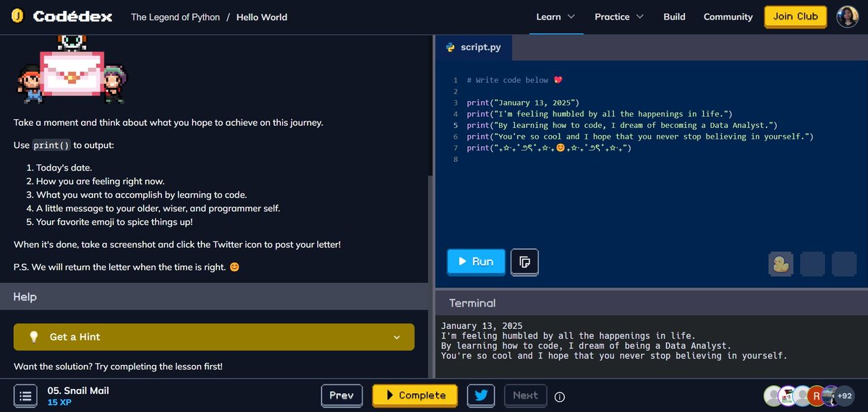Image resolution: width=868 pixels, height=412 pixels.
Task: Expand the Get a Hint panel
Action: click(x=214, y=337)
